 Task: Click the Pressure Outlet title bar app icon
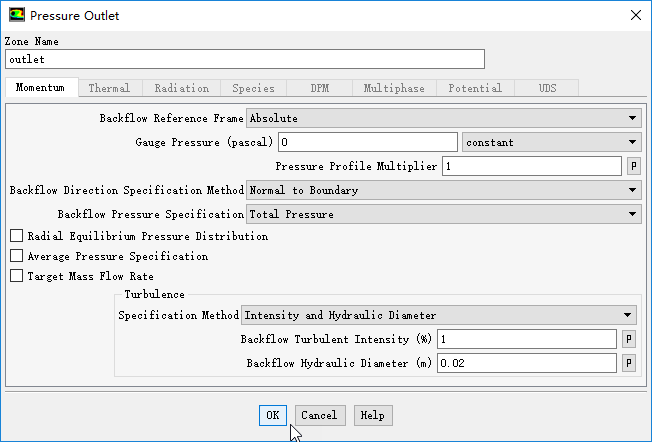click(x=17, y=15)
